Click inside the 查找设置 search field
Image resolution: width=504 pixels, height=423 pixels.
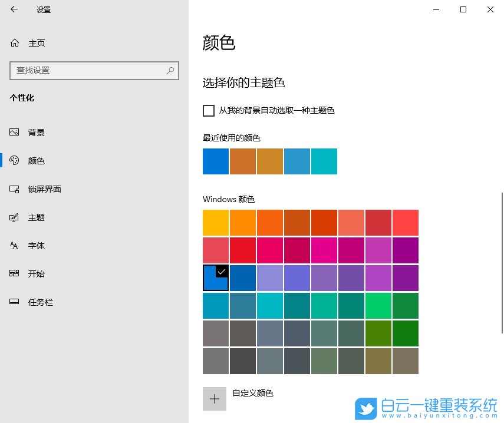tap(88, 70)
